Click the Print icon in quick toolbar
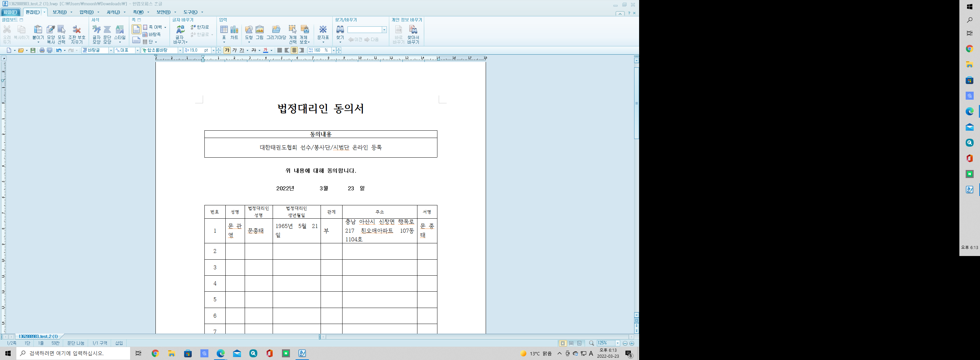980x360 pixels. 42,50
